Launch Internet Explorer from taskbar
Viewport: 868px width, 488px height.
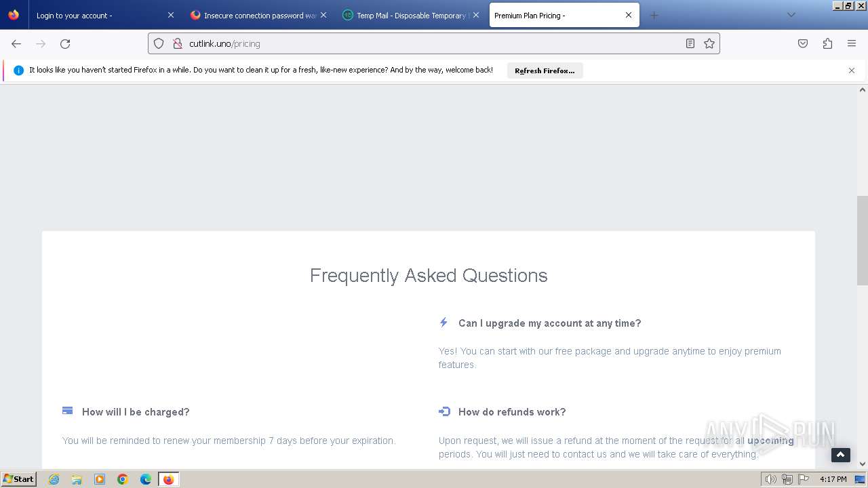click(x=54, y=479)
